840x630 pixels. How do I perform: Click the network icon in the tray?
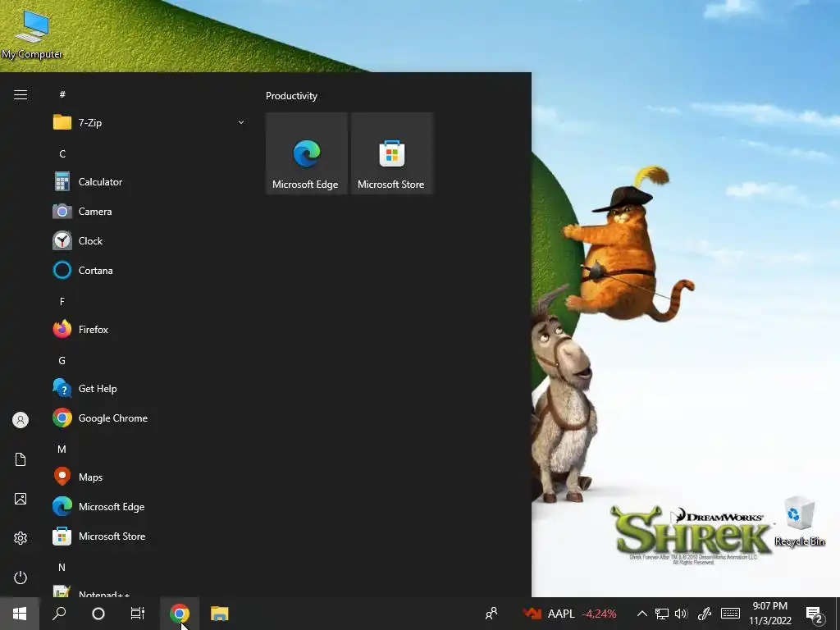click(662, 614)
